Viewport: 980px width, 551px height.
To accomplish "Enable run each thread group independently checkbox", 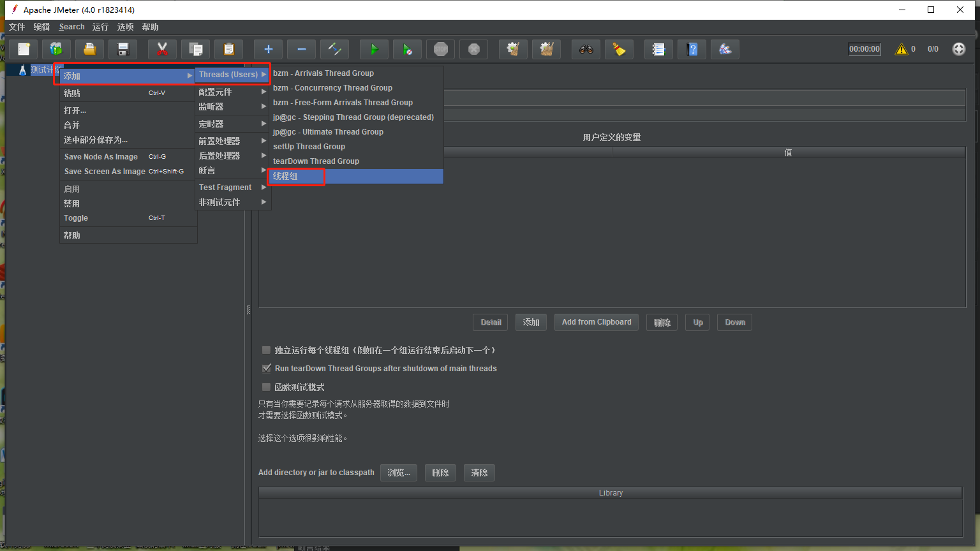I will (267, 350).
